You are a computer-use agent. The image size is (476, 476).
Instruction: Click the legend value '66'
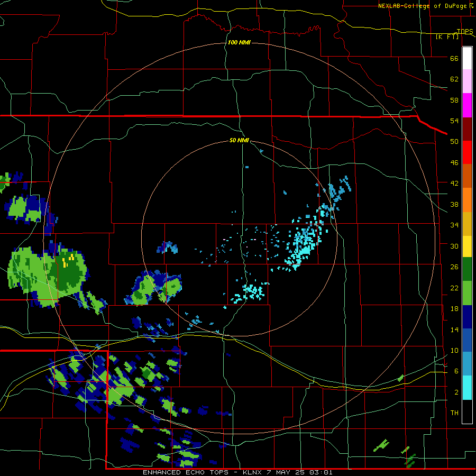click(454, 58)
